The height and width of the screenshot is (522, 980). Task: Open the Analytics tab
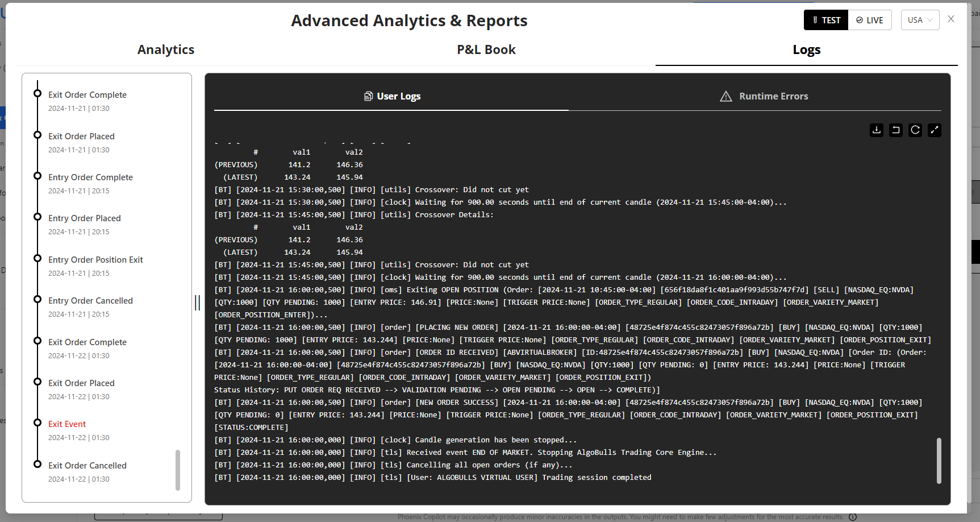(x=166, y=49)
